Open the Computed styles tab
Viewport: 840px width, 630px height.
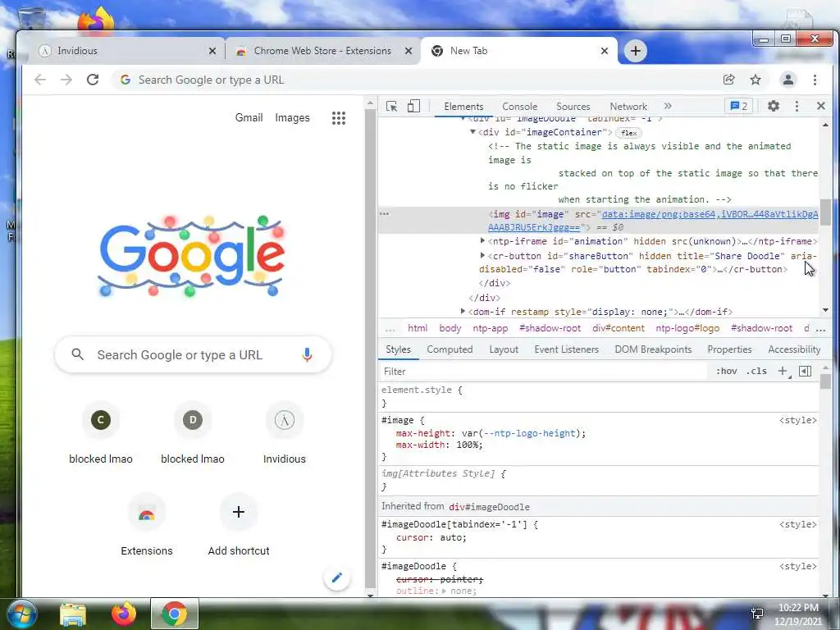point(450,349)
